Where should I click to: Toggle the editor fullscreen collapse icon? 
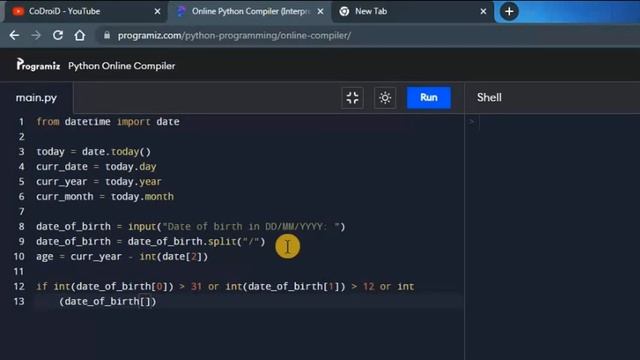coord(352,98)
